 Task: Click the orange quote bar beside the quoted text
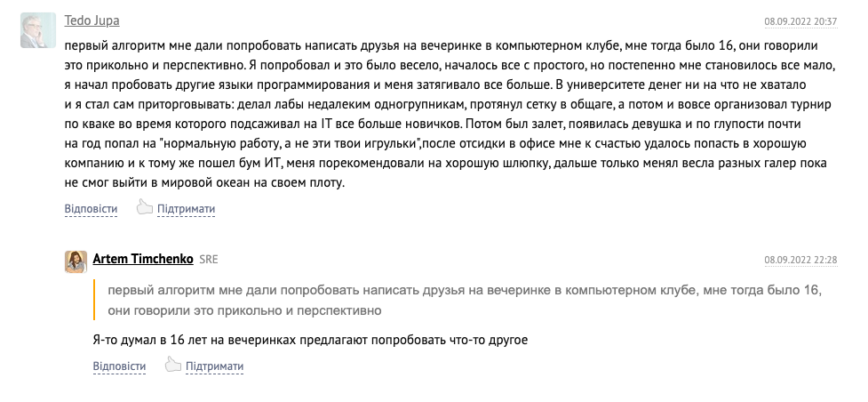[94, 300]
